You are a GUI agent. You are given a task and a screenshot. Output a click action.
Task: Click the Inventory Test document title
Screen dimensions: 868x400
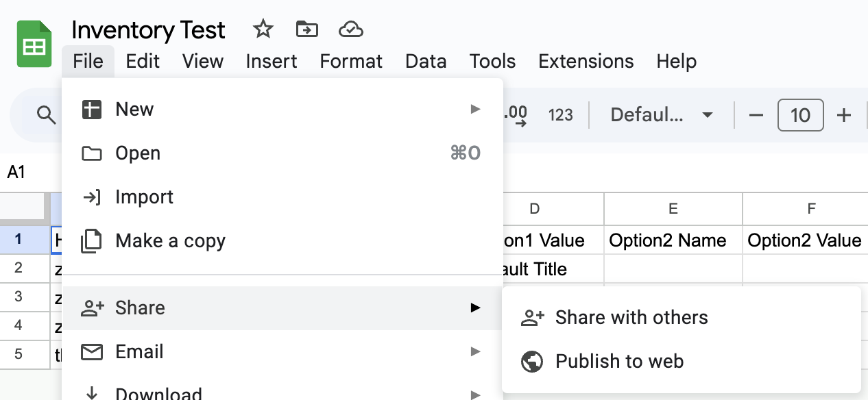[148, 30]
